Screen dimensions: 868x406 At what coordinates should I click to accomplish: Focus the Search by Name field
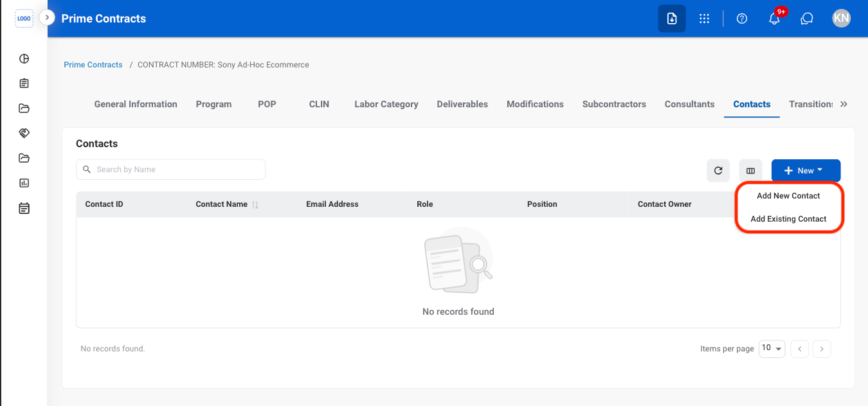(170, 170)
